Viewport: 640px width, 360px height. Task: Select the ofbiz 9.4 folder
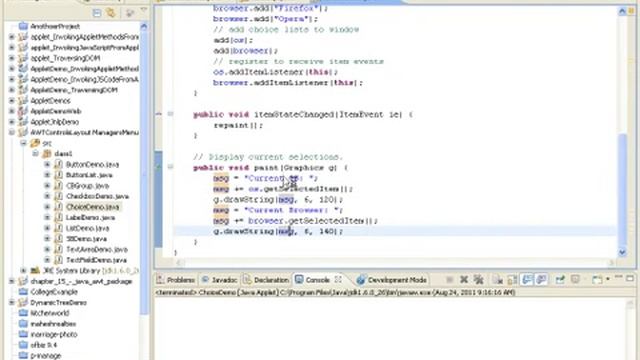point(38,345)
